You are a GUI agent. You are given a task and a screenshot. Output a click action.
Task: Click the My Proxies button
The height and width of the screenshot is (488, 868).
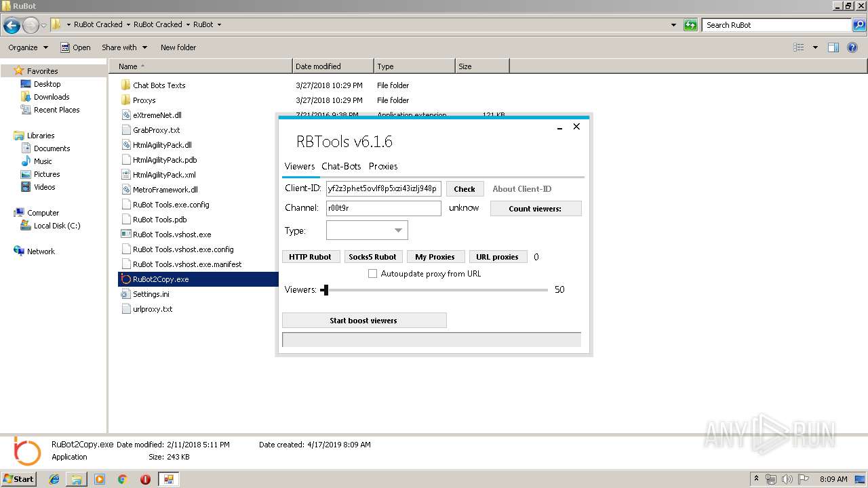coord(435,257)
